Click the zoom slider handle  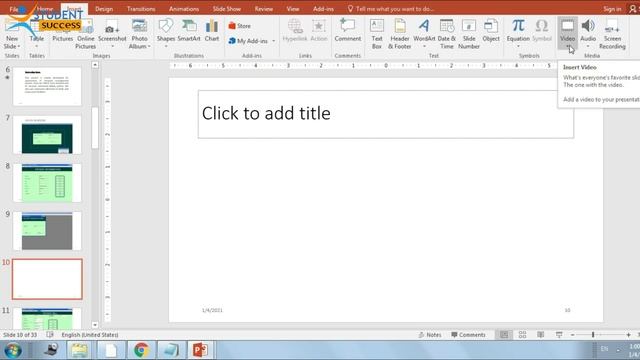pos(593,335)
